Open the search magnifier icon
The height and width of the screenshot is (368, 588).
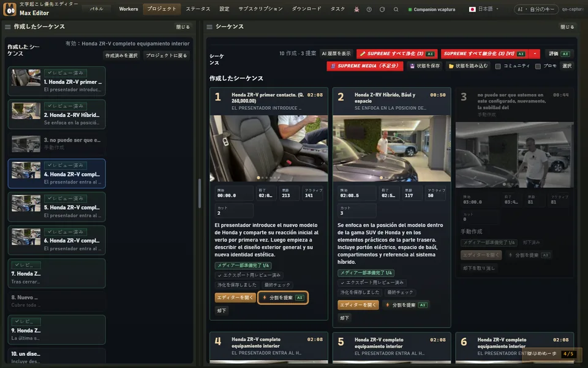pos(396,9)
